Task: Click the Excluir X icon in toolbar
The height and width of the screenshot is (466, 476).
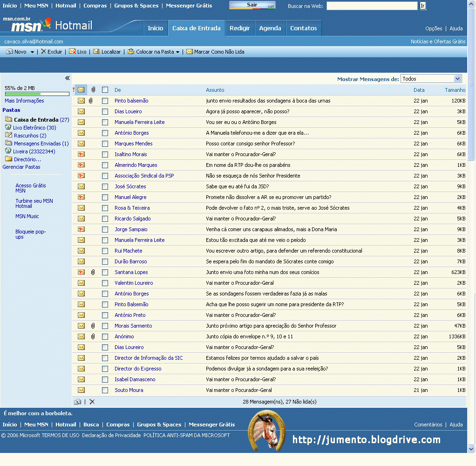Action: tap(44, 52)
